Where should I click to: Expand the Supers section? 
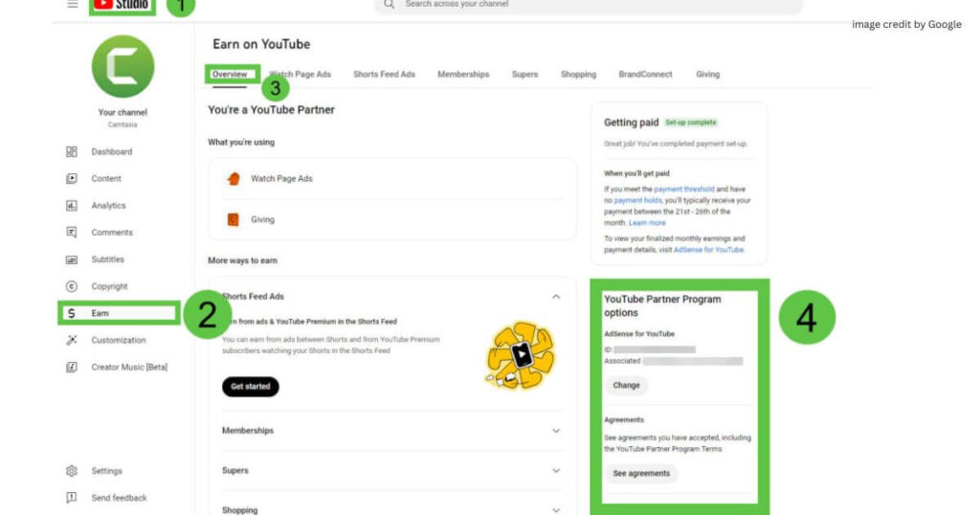[556, 471]
